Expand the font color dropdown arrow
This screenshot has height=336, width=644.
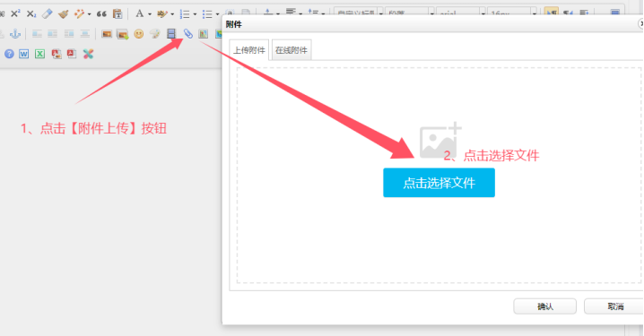pyautogui.click(x=150, y=14)
